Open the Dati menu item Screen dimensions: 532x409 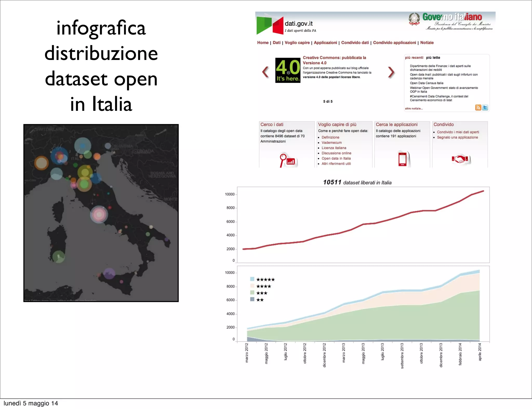tap(277, 43)
